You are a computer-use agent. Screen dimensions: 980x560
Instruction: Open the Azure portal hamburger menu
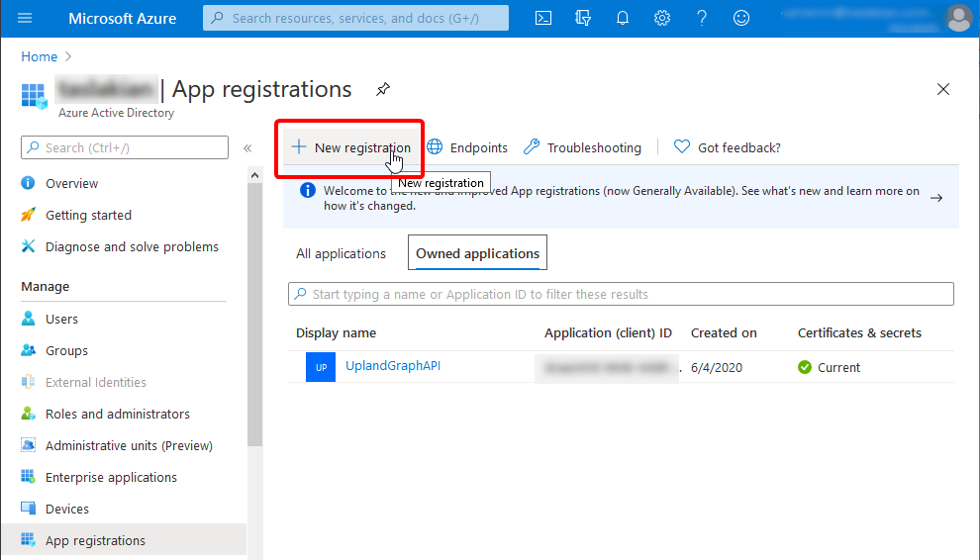[25, 18]
